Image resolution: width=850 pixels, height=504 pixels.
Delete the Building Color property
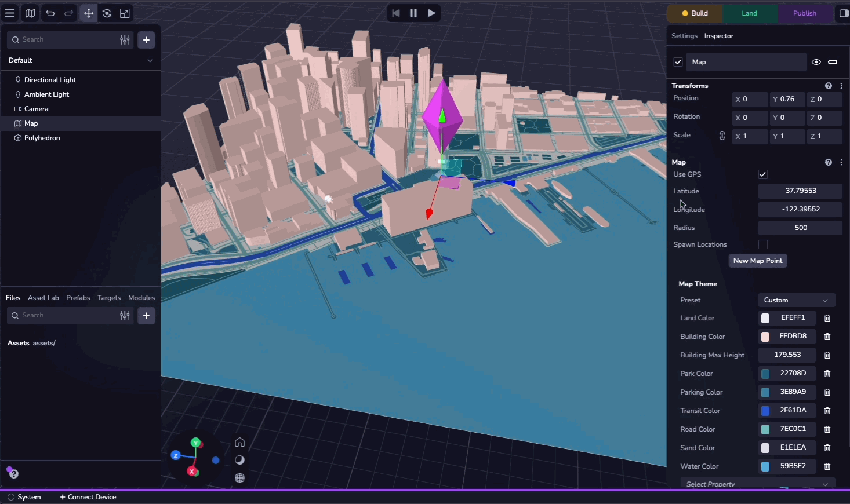827,337
